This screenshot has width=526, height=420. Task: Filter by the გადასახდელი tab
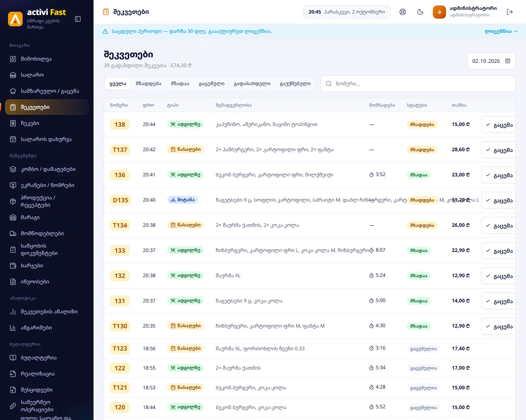coord(252,84)
